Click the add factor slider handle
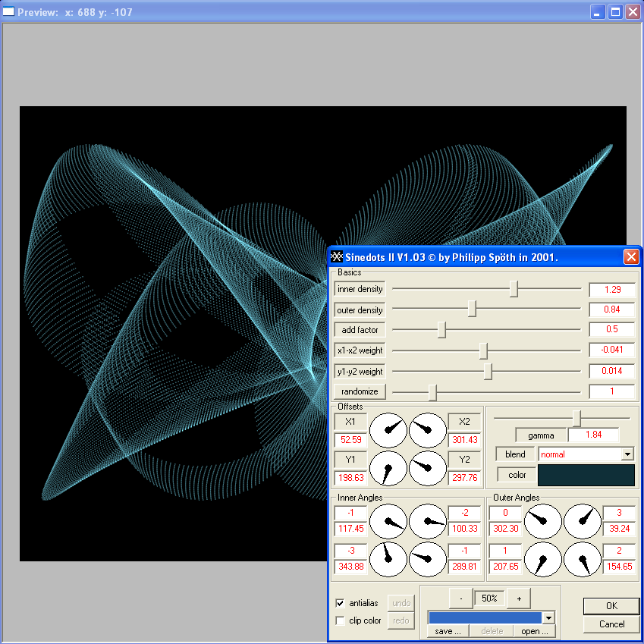 pyautogui.click(x=441, y=330)
